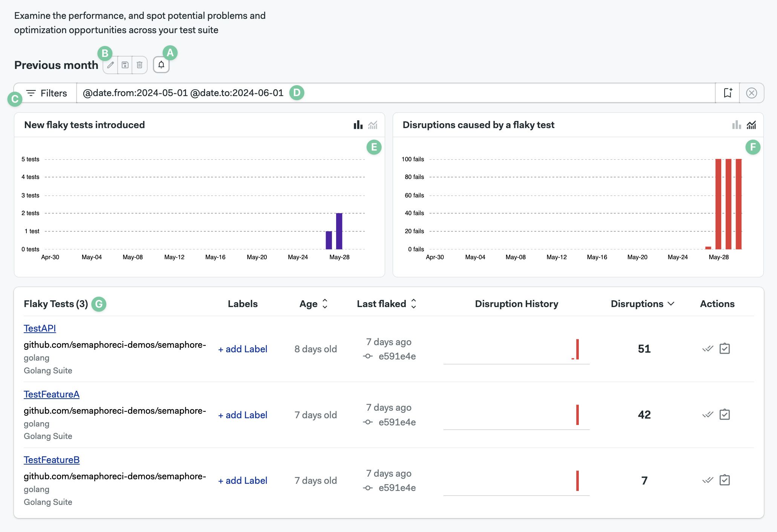Open TestFeatureB ticket clipboard icon

pos(725,480)
